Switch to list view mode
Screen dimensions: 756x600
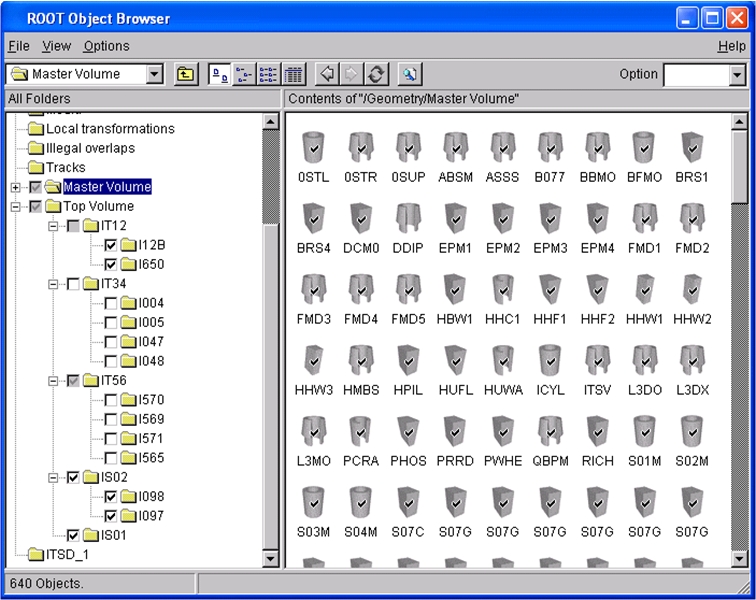tap(268, 74)
